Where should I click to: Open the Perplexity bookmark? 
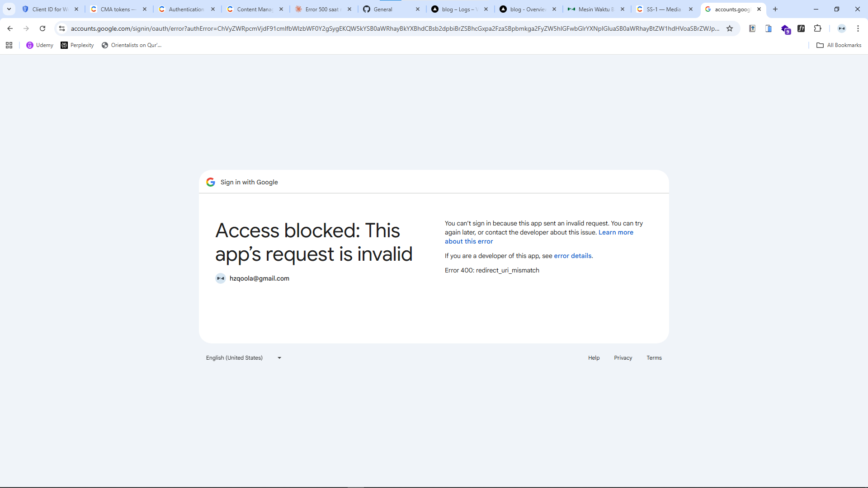tap(77, 45)
